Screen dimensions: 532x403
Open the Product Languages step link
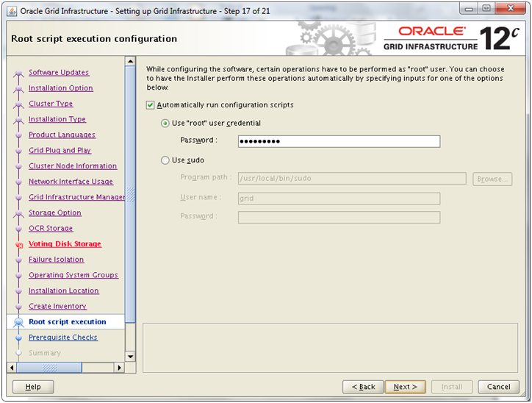[62, 135]
